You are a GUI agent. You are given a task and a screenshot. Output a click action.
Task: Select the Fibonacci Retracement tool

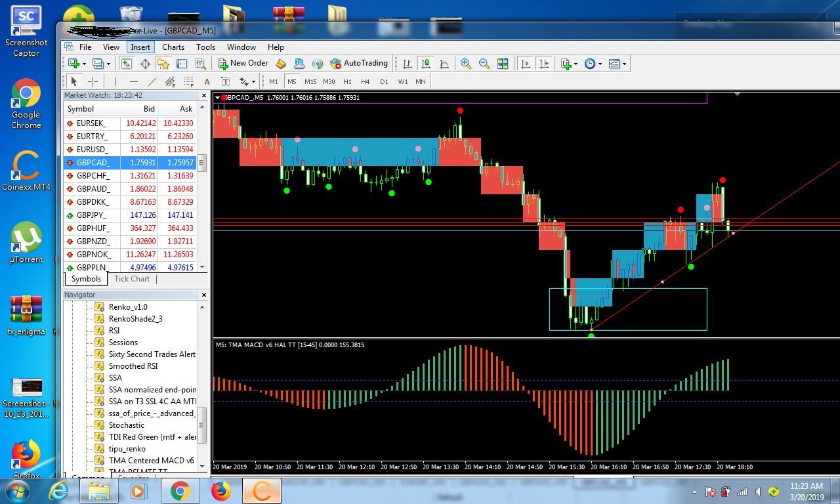[189, 81]
